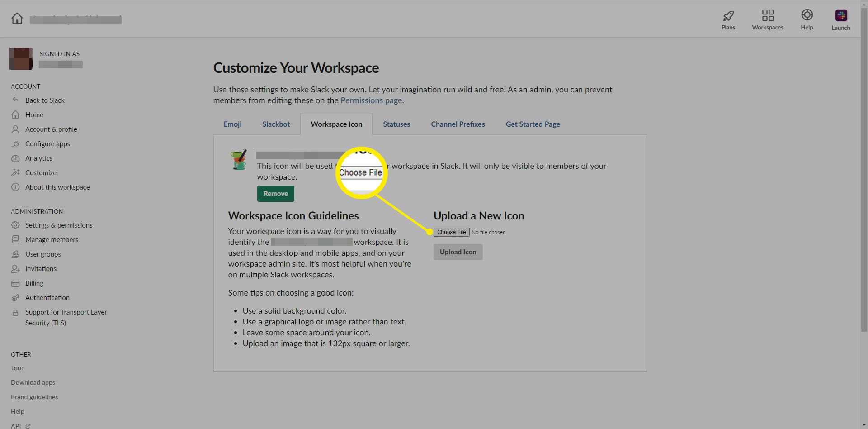The height and width of the screenshot is (429, 868).
Task: Click the Help lifebuoy icon
Action: (x=807, y=15)
